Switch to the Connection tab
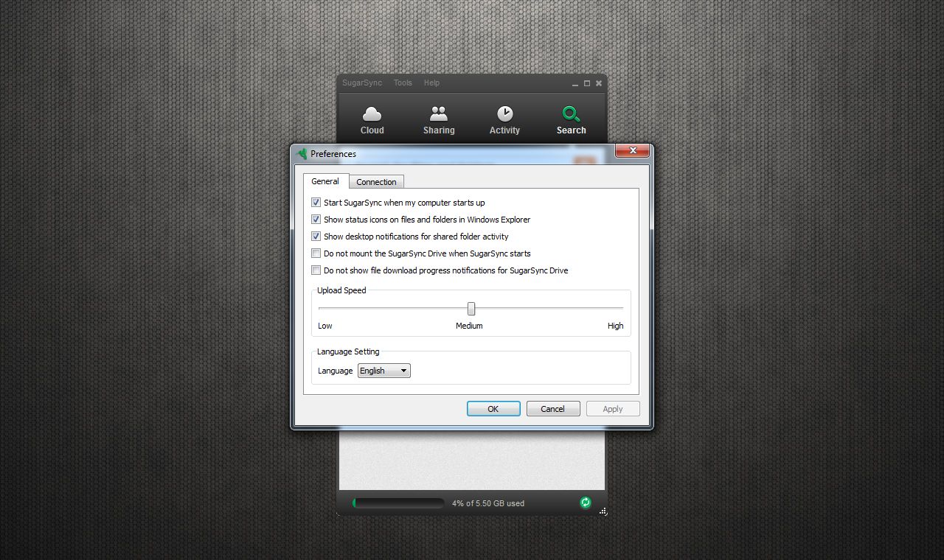This screenshot has height=560, width=944. (376, 182)
